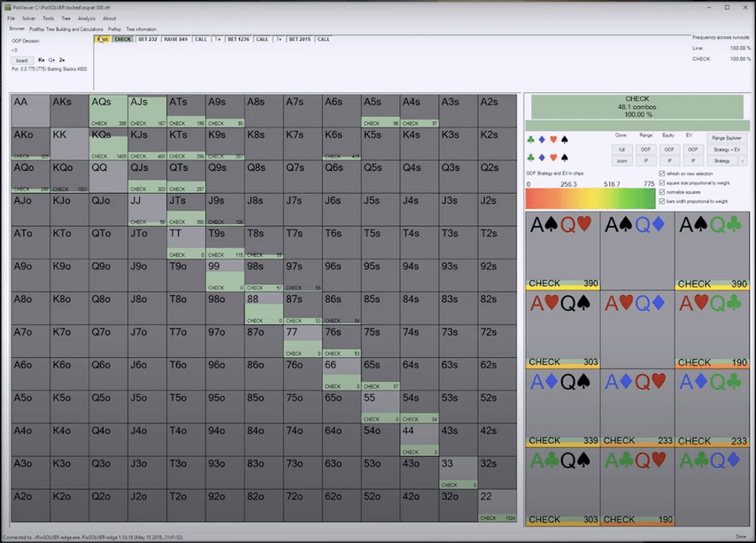756x543 pixels.
Task: Select the RAISE 849 node
Action: click(175, 39)
